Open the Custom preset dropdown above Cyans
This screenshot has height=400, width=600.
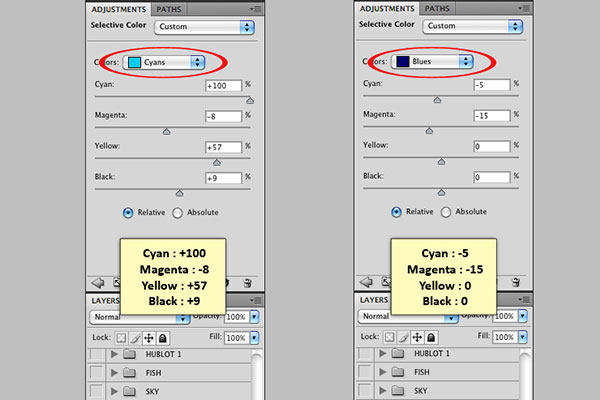tap(204, 27)
